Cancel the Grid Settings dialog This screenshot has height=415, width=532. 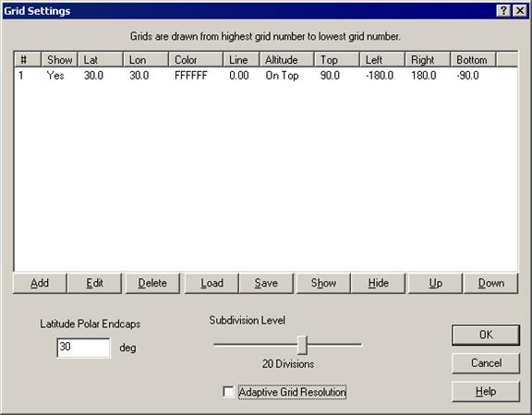486,363
